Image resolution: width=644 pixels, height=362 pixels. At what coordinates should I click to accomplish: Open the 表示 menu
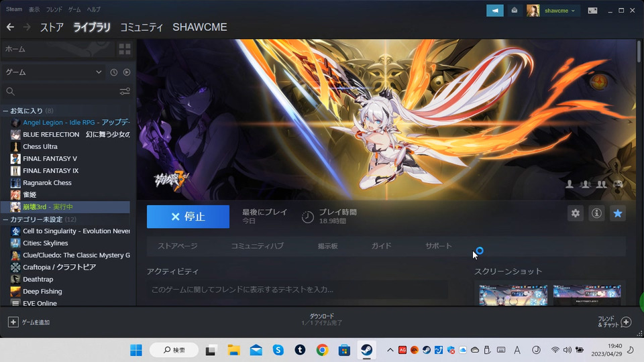pyautogui.click(x=34, y=9)
